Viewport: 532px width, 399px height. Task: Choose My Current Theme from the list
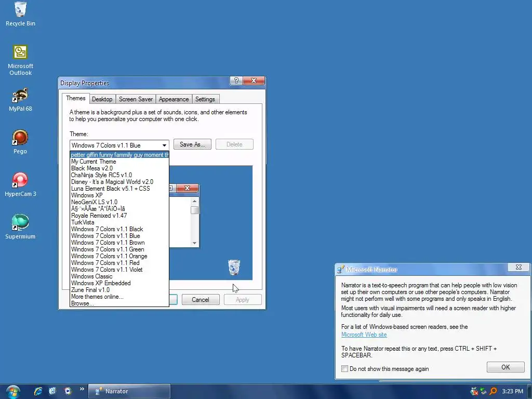click(119, 162)
